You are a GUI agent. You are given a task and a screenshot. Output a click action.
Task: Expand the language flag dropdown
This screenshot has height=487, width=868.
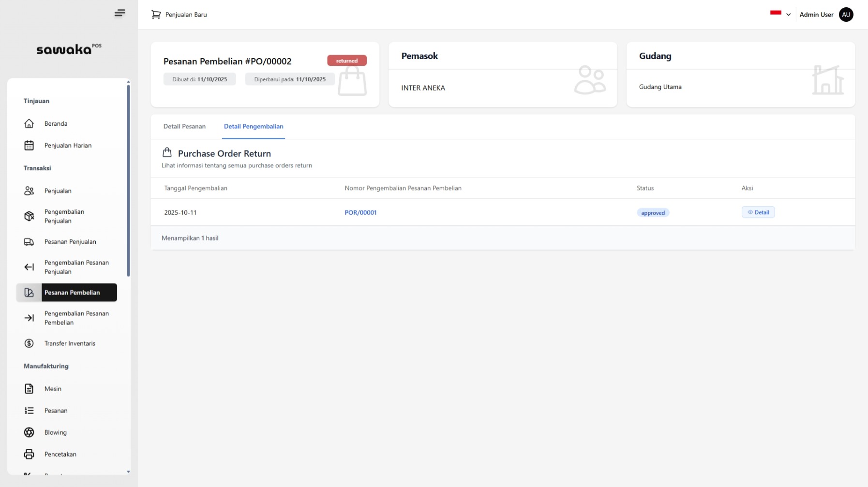pos(780,14)
